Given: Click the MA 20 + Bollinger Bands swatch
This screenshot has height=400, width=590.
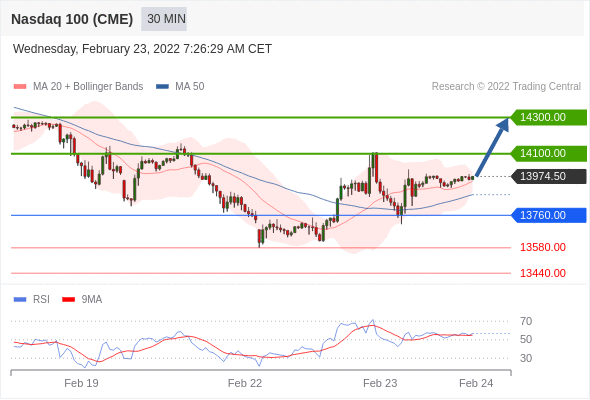Looking at the screenshot, I should click(x=20, y=87).
